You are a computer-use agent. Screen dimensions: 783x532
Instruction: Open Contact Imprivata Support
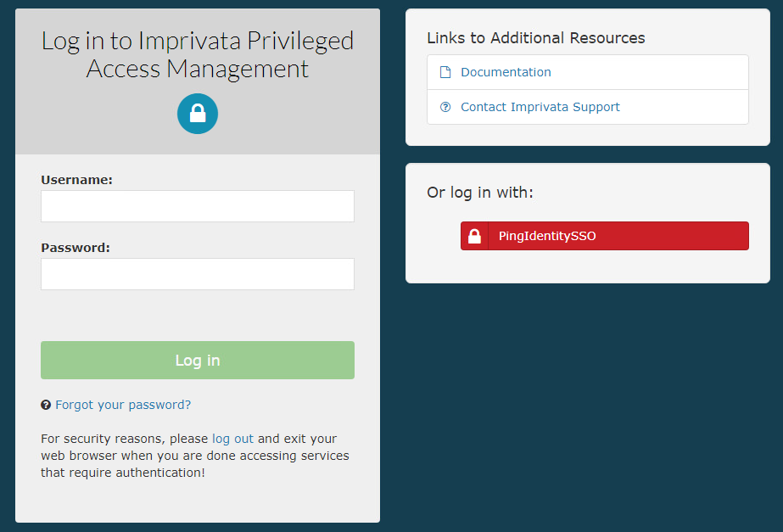pyautogui.click(x=540, y=106)
